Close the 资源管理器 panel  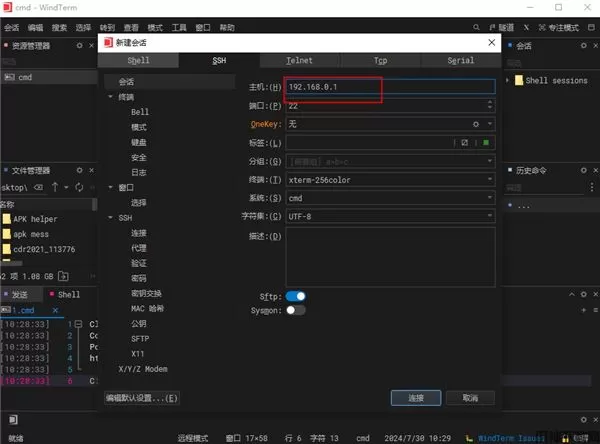(91, 46)
